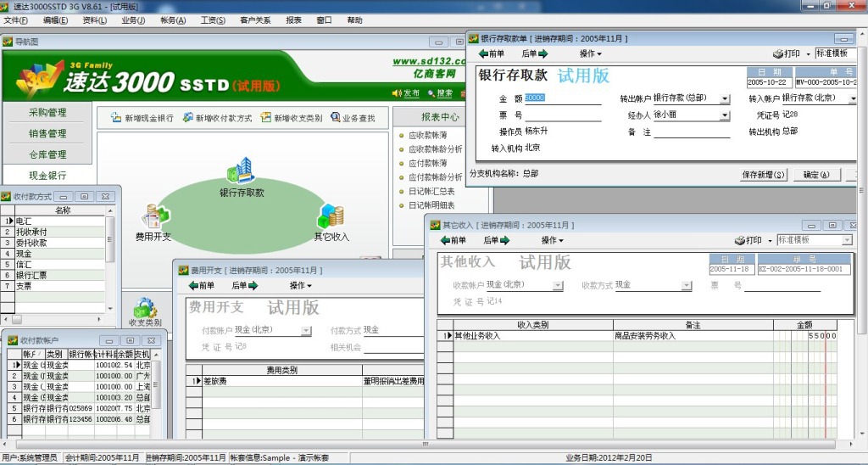Click 备注 input field in 银行存取款单

click(x=692, y=132)
